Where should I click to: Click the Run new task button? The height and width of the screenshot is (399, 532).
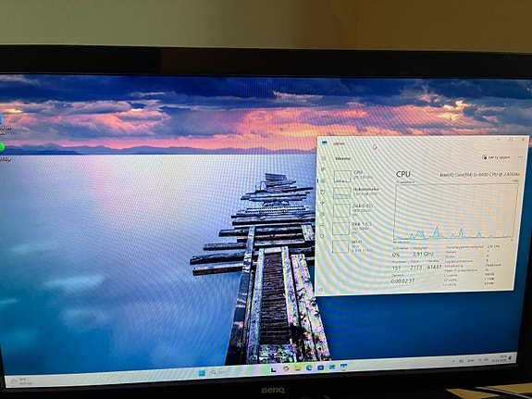pyautogui.click(x=496, y=157)
